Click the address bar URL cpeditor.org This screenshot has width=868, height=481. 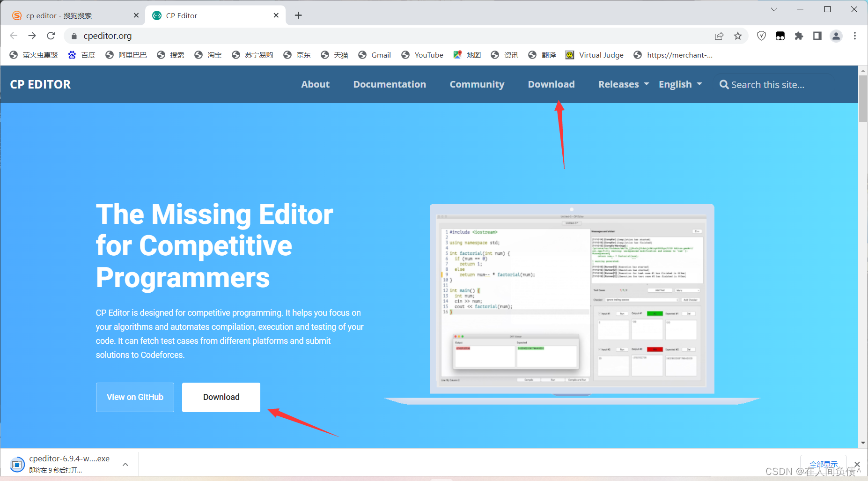tap(108, 36)
